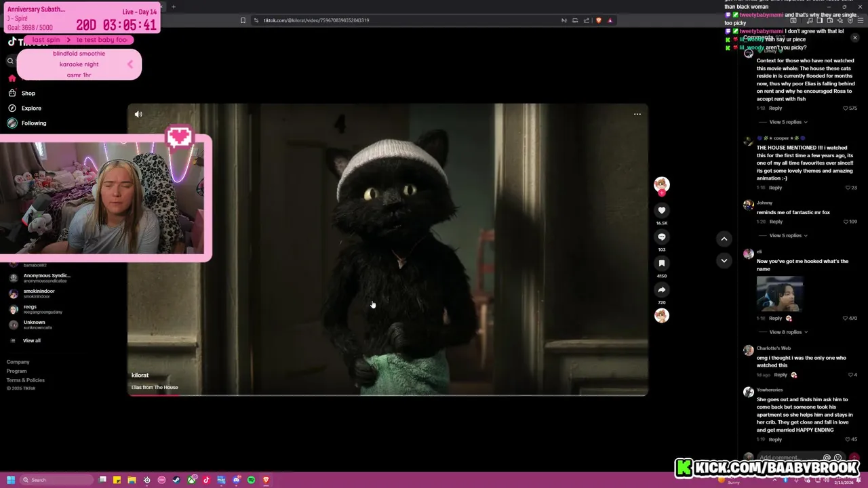Open Terms & Policies footer link
Screen dimensions: 868x488
click(26, 380)
